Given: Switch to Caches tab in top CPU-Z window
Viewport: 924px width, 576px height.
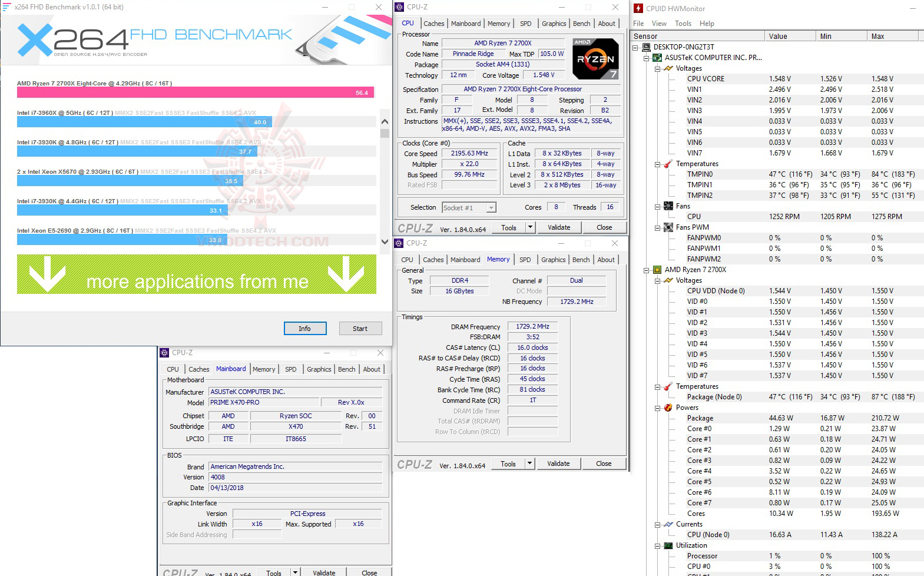Looking at the screenshot, I should click(434, 24).
